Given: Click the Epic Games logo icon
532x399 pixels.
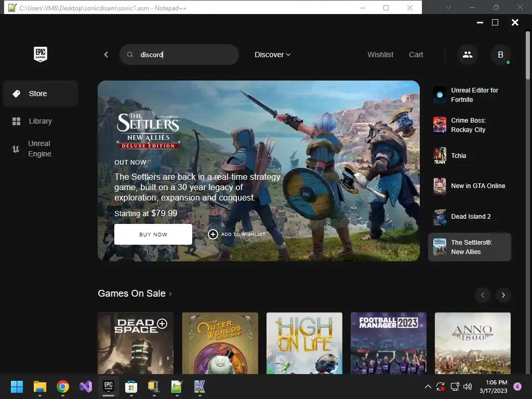Looking at the screenshot, I should pos(41,54).
